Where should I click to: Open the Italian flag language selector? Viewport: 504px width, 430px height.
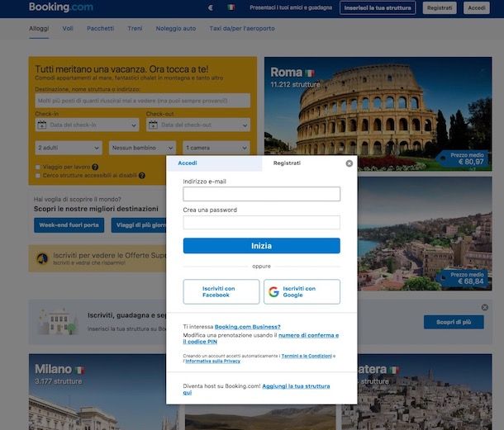click(231, 7)
